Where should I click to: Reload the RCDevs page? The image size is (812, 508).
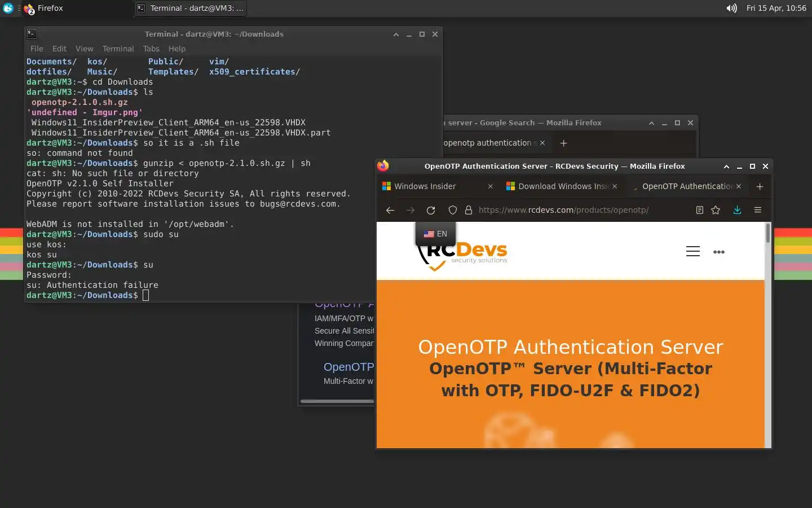[431, 210]
